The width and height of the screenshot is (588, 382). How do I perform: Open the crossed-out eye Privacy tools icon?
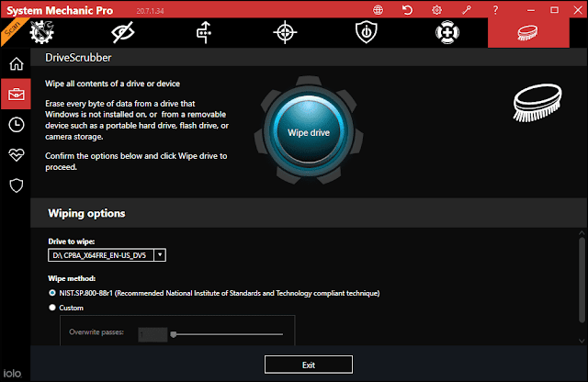pyautogui.click(x=123, y=33)
